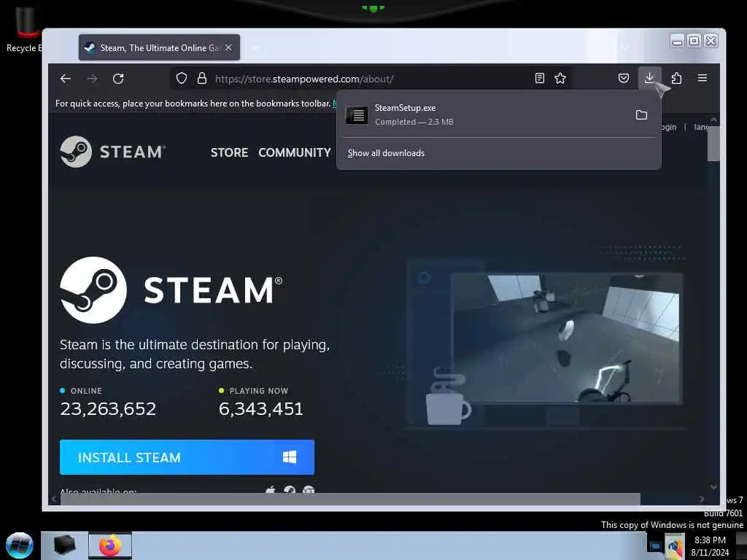Click the playing now count 6,343,451

[x=260, y=408]
